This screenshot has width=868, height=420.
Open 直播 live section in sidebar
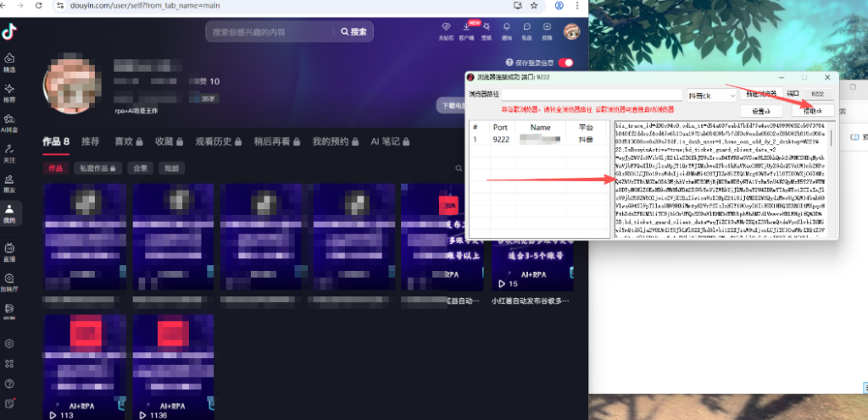(x=9, y=251)
